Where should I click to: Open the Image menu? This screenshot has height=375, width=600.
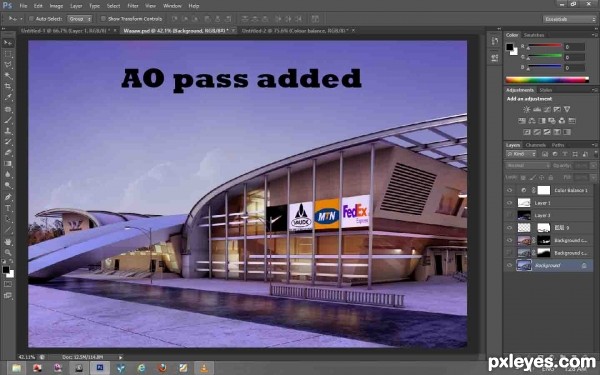(56, 6)
